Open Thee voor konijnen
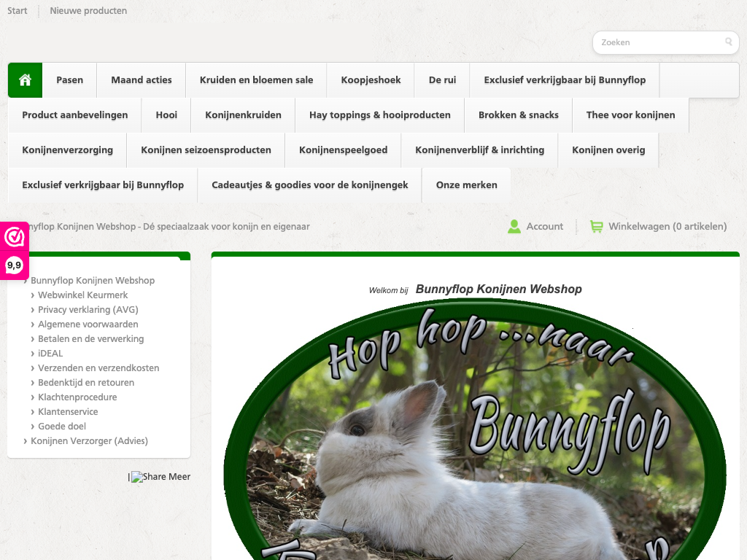 630,114
